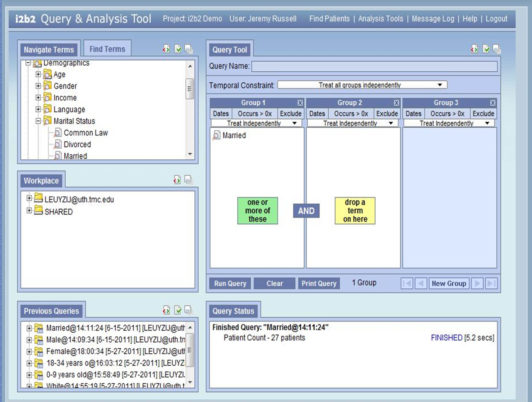
Task: Click the Query Name input field
Action: pos(374,66)
